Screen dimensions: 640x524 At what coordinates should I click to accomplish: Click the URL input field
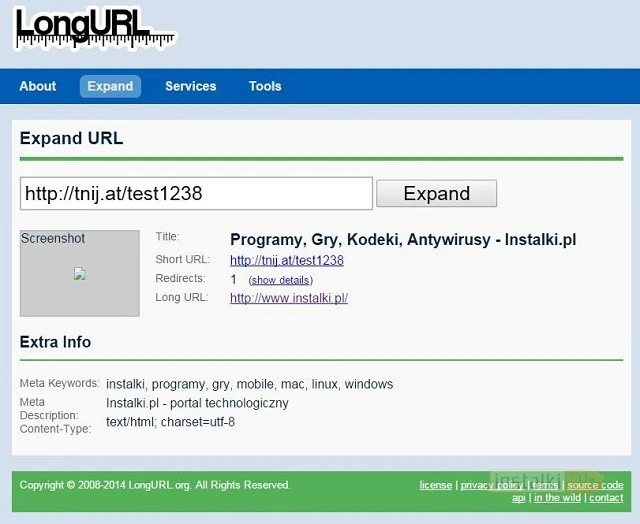pos(196,193)
